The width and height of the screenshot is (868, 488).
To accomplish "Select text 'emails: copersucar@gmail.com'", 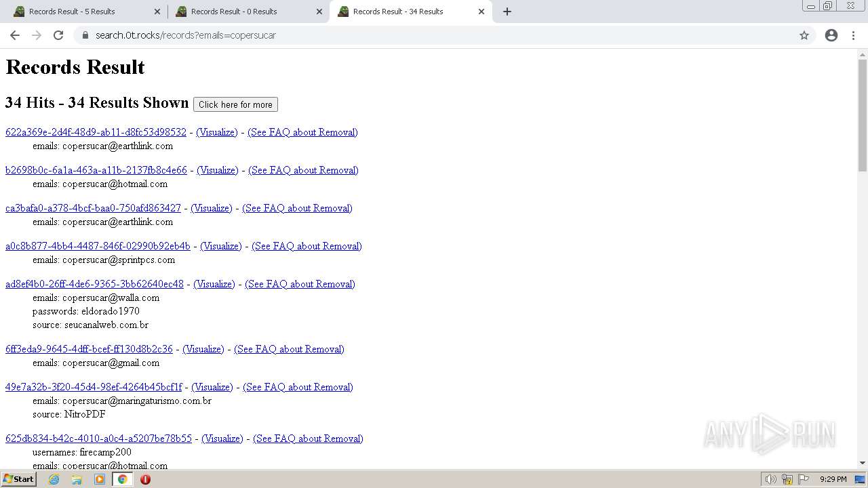I will click(96, 363).
